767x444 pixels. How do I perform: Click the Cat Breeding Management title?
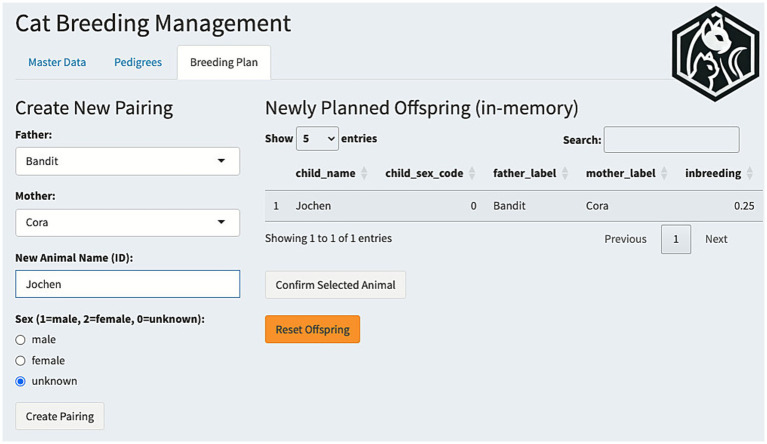[153, 23]
